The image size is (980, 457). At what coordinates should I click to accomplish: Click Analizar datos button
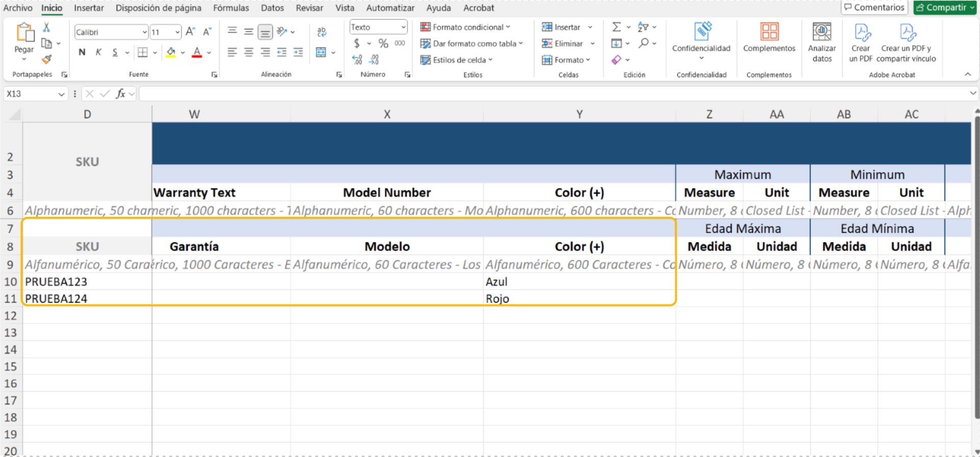point(822,42)
